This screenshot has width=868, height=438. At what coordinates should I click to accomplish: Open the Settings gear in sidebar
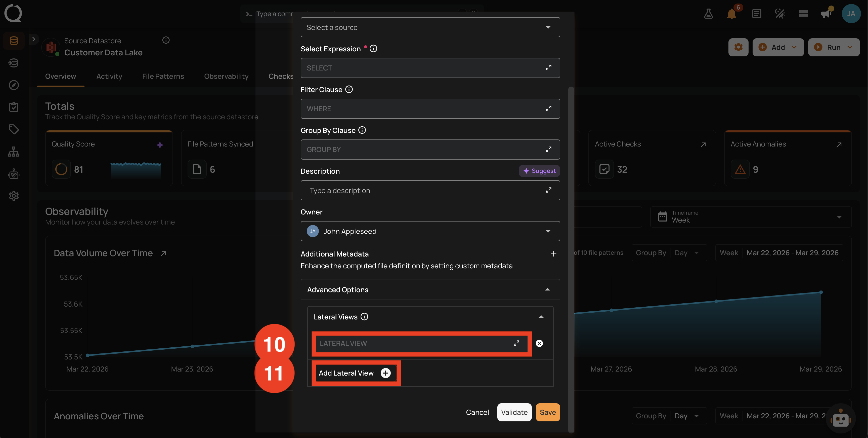(14, 196)
